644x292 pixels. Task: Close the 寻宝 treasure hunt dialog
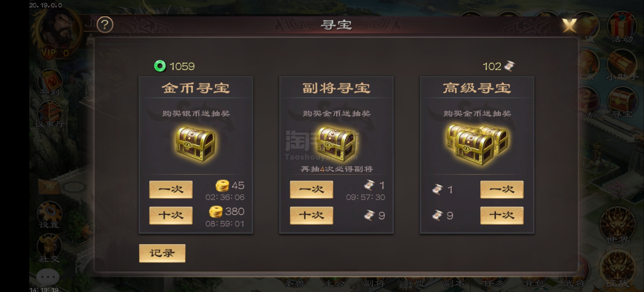570,25
